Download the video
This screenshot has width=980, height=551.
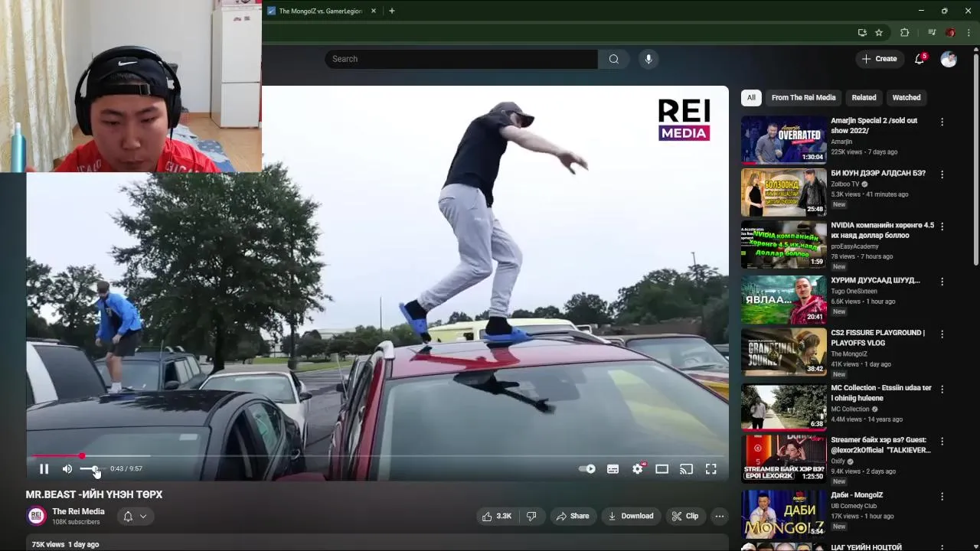[x=631, y=517]
